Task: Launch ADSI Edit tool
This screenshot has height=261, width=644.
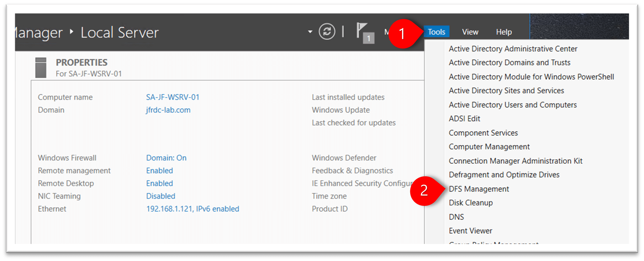Action: pyautogui.click(x=464, y=119)
